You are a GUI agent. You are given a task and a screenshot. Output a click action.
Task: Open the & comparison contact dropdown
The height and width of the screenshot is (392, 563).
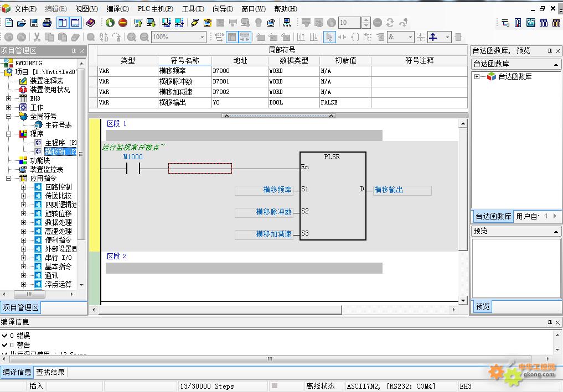point(410,37)
